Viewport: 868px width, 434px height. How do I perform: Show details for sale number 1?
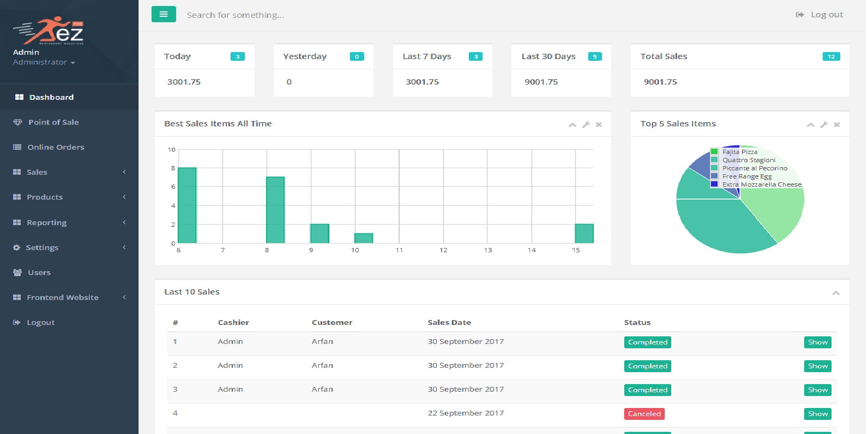818,342
